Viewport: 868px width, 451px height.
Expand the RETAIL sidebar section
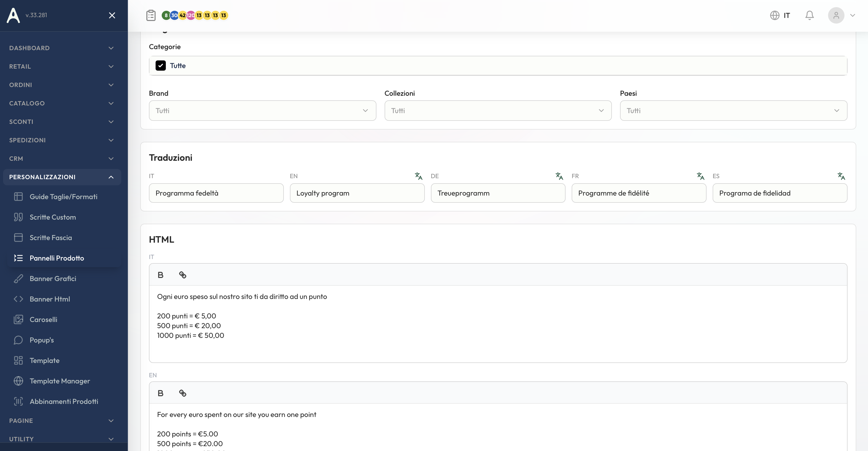click(x=61, y=67)
